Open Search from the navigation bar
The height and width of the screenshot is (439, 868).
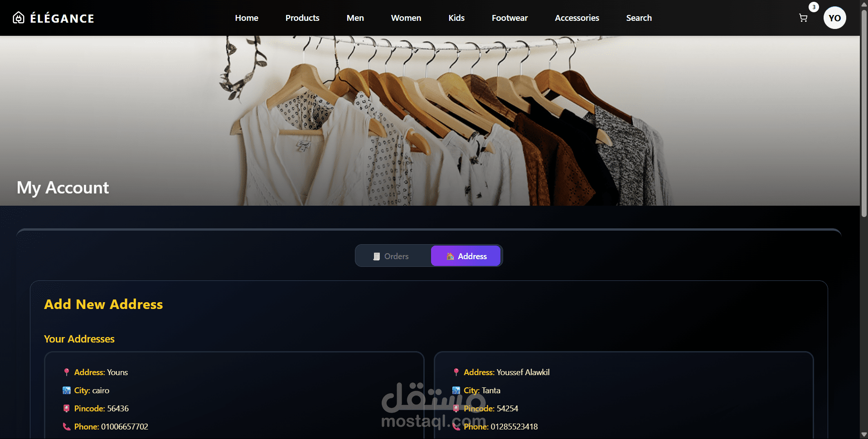click(x=639, y=18)
